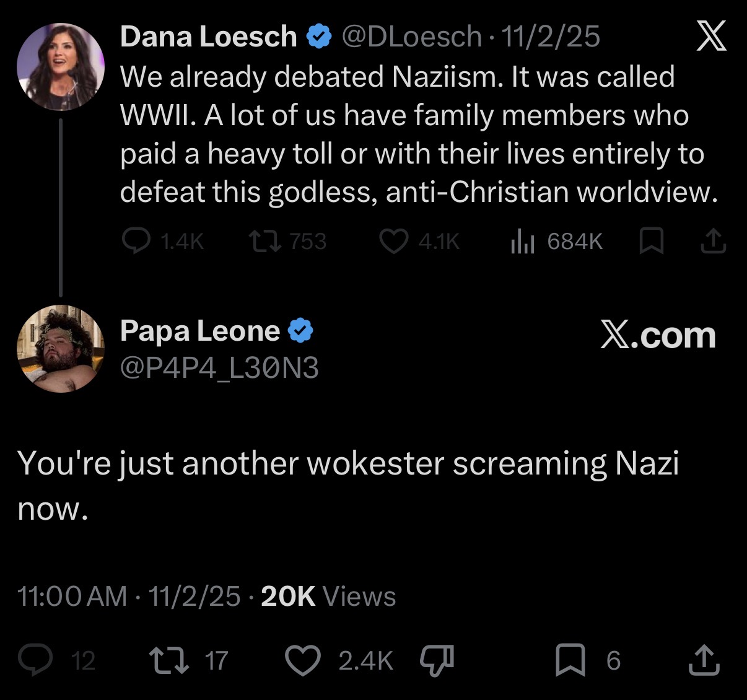Open the @P4P4_L30N3 handle link
The image size is (747, 700).
219,369
